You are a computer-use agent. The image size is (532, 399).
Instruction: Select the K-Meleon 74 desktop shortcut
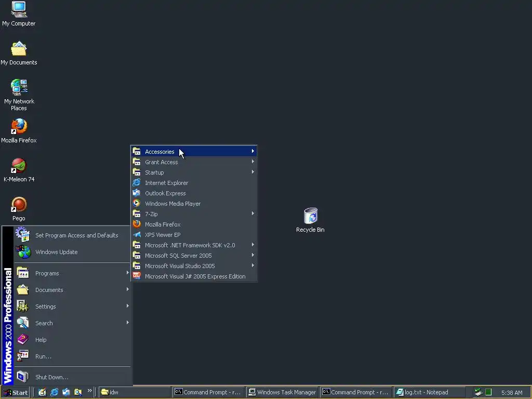click(19, 170)
